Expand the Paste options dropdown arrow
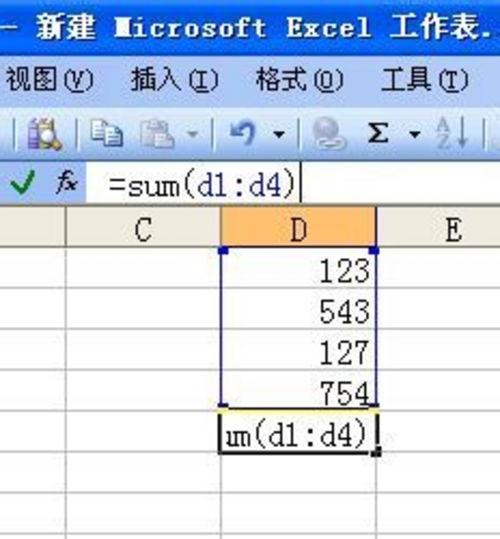This screenshot has height=539, width=500. [x=193, y=134]
